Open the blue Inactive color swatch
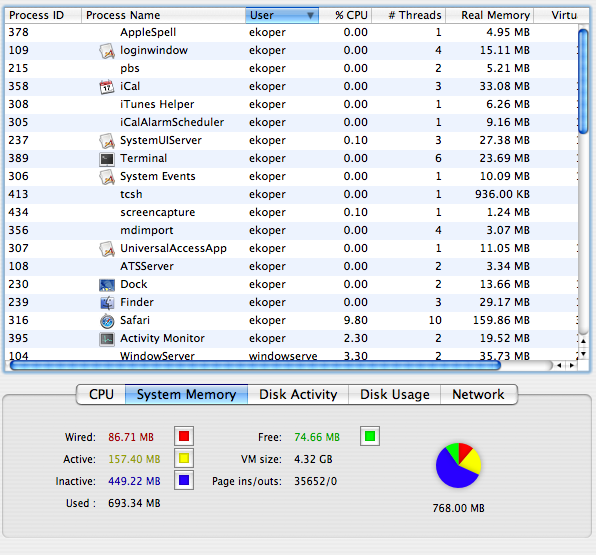The width and height of the screenshot is (596, 555). [184, 480]
